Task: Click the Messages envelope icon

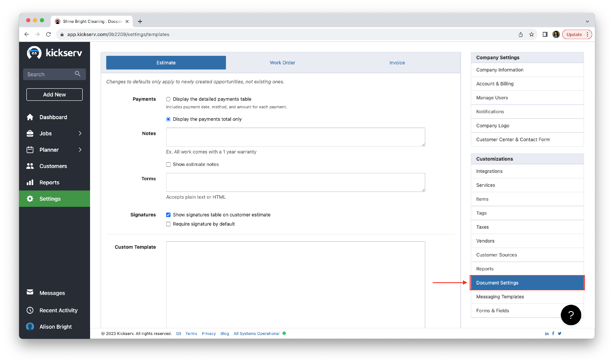Action: (x=30, y=292)
